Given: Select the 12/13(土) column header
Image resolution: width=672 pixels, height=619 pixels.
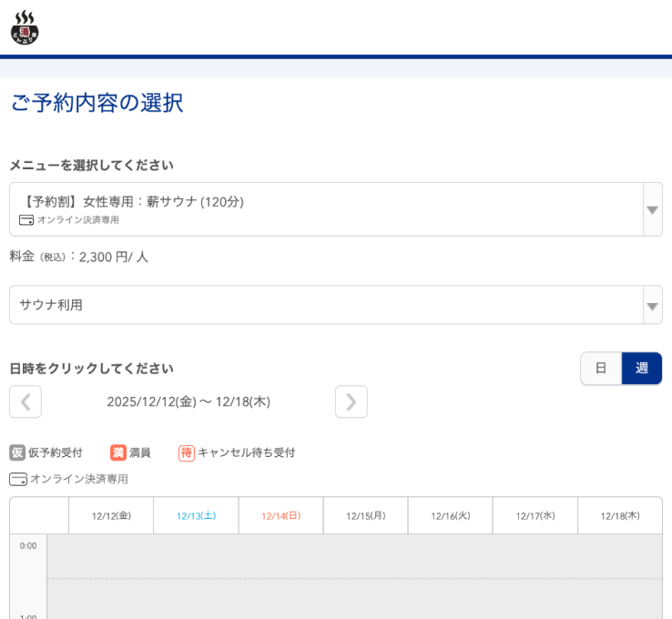Looking at the screenshot, I should pyautogui.click(x=196, y=516).
